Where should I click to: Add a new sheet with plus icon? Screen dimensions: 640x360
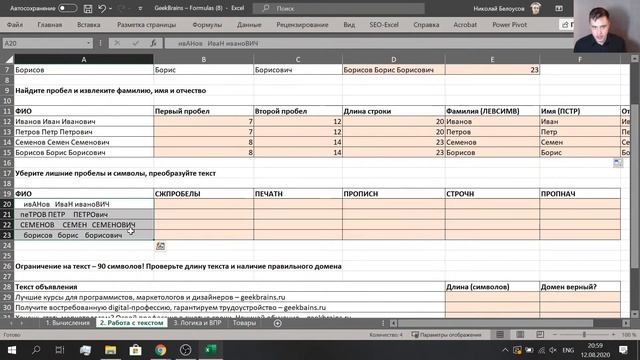click(278, 323)
